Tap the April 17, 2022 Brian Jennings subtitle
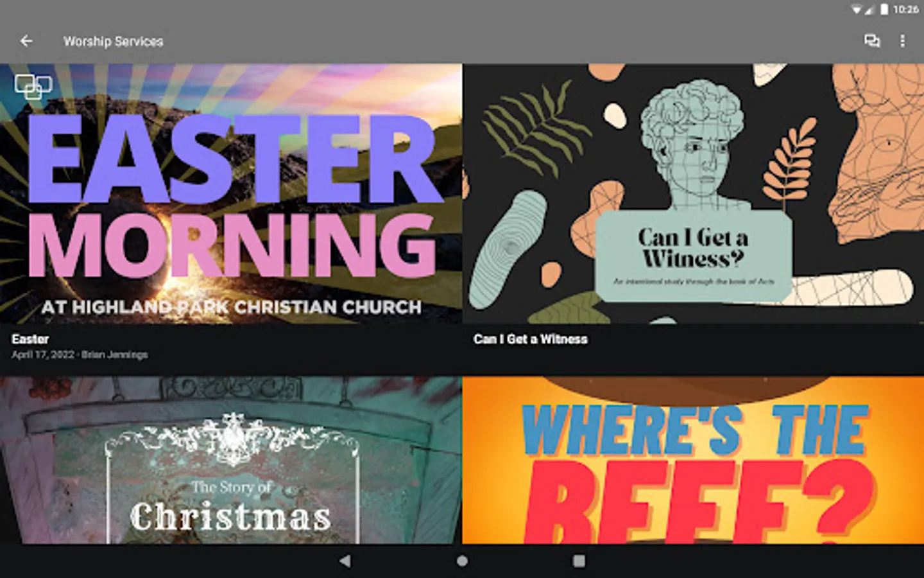Viewport: 924px width, 578px height. (x=80, y=355)
